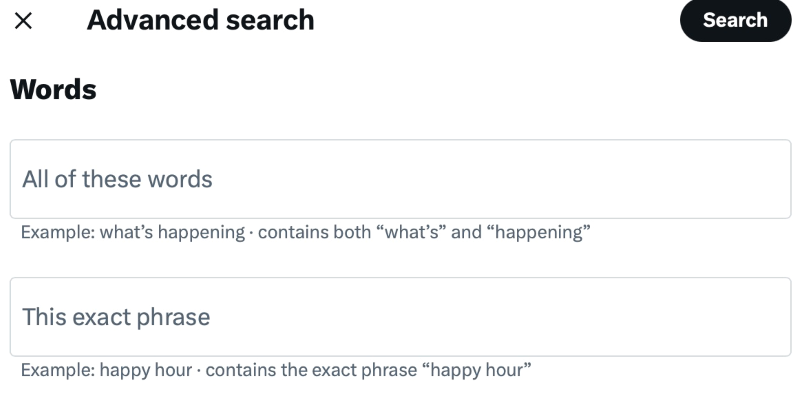Screen dimensions: 800x401
Task: Select the "Words" section heading
Action: click(53, 90)
